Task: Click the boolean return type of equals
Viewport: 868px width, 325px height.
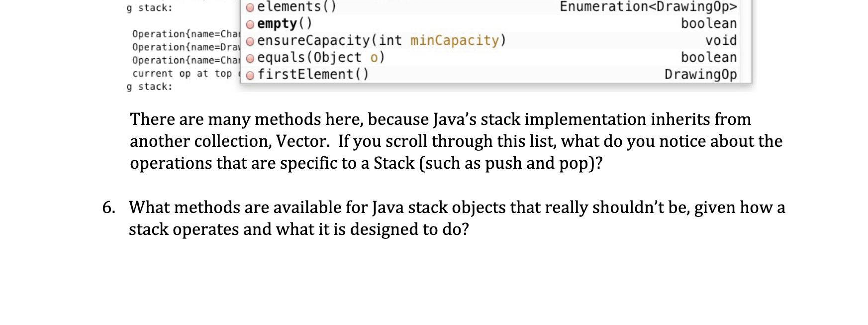Action: point(709,57)
